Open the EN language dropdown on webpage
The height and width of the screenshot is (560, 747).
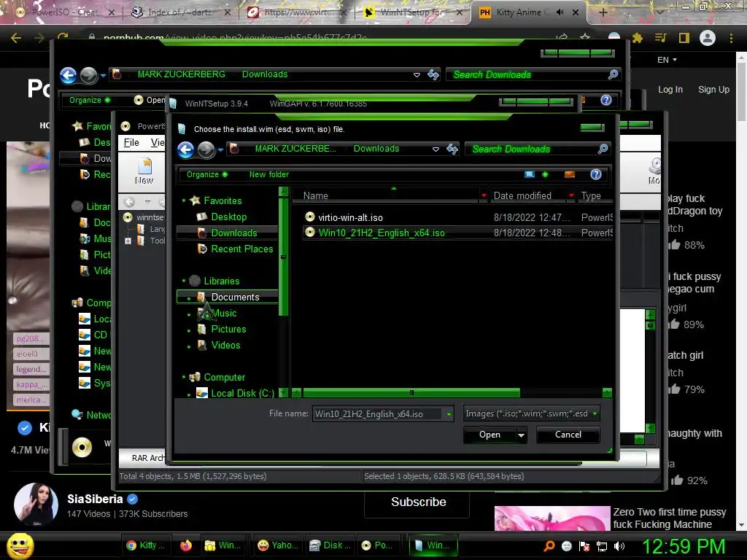click(x=667, y=60)
